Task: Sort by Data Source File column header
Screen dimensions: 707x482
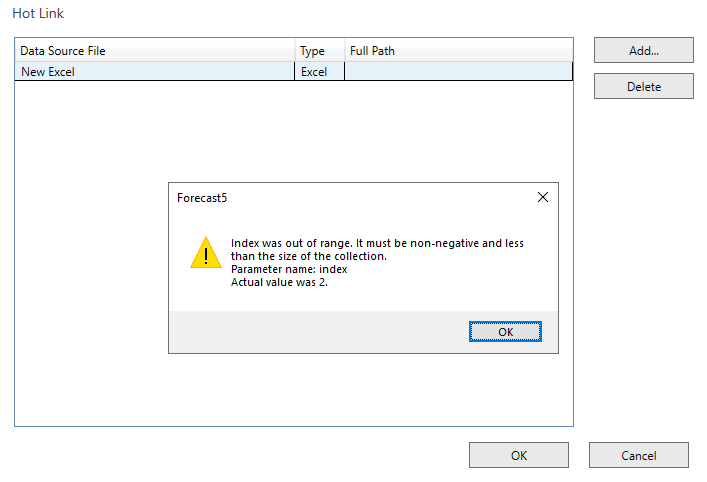Action: click(155, 50)
